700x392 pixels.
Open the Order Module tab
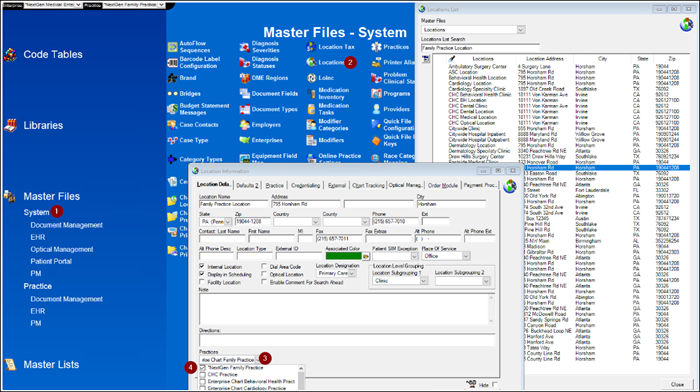(x=443, y=185)
